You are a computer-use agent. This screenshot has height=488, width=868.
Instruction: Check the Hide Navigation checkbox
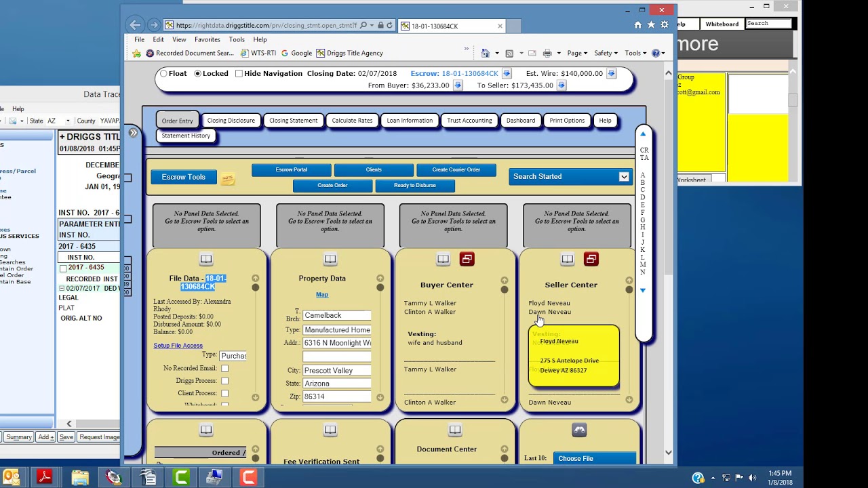(x=239, y=73)
